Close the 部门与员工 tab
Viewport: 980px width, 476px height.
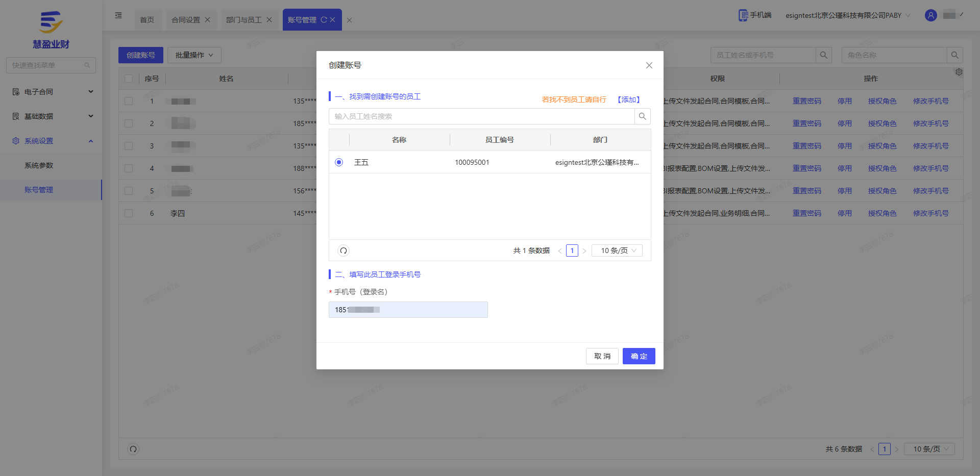point(269,20)
